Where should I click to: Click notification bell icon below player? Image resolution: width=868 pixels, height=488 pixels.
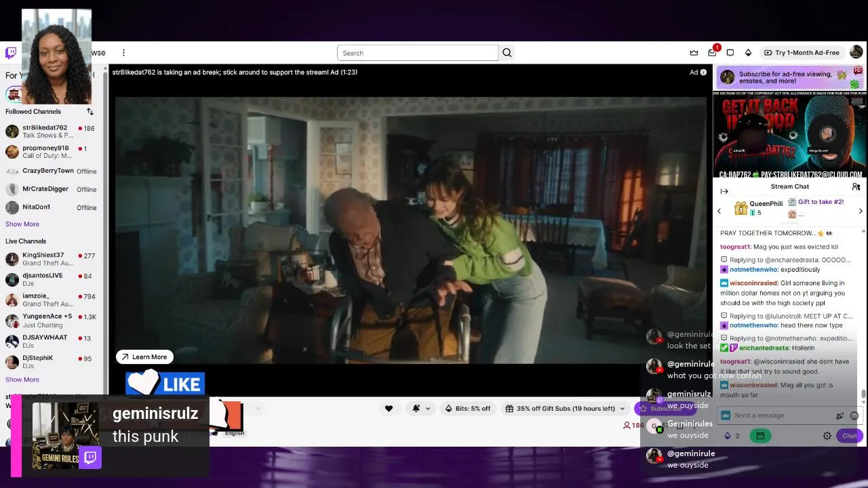coord(416,409)
